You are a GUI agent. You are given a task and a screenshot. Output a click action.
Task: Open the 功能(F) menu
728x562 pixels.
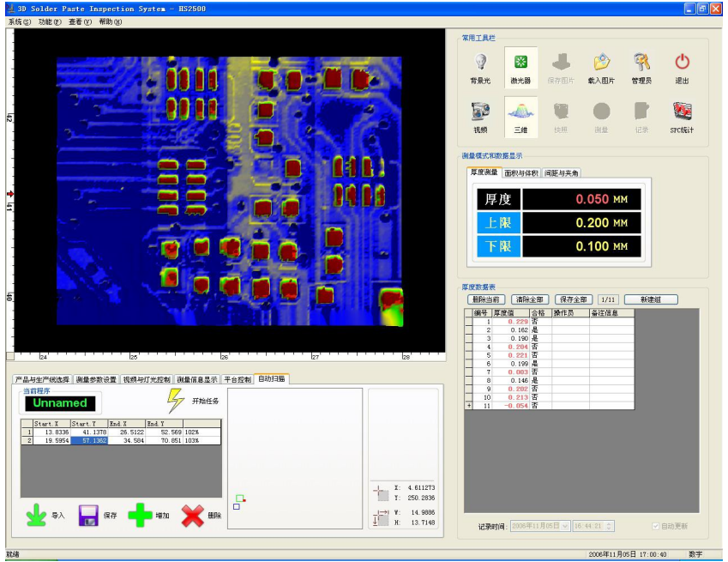pos(50,21)
